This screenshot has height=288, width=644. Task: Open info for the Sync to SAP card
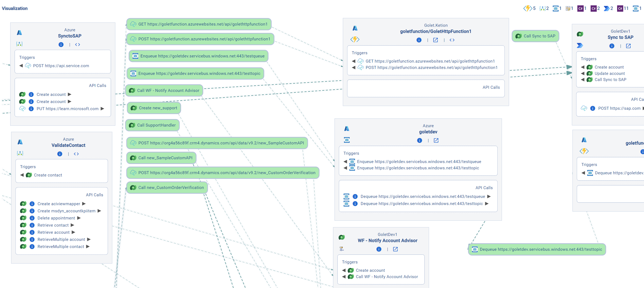pos(612,46)
